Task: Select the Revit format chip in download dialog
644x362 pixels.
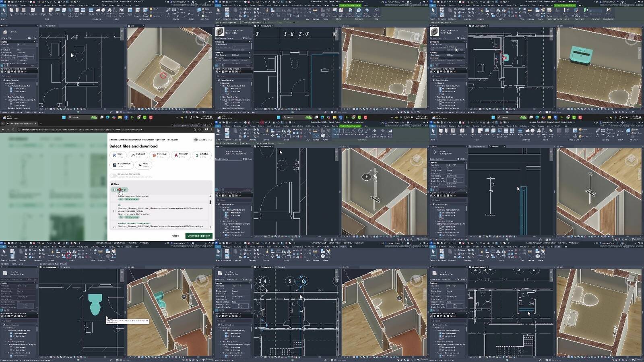Action: click(118, 155)
